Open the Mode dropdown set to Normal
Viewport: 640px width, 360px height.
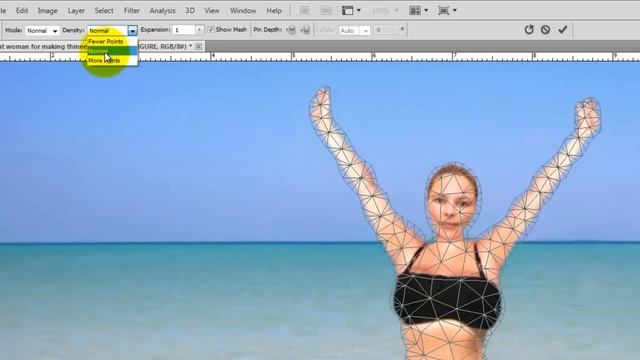click(x=42, y=31)
